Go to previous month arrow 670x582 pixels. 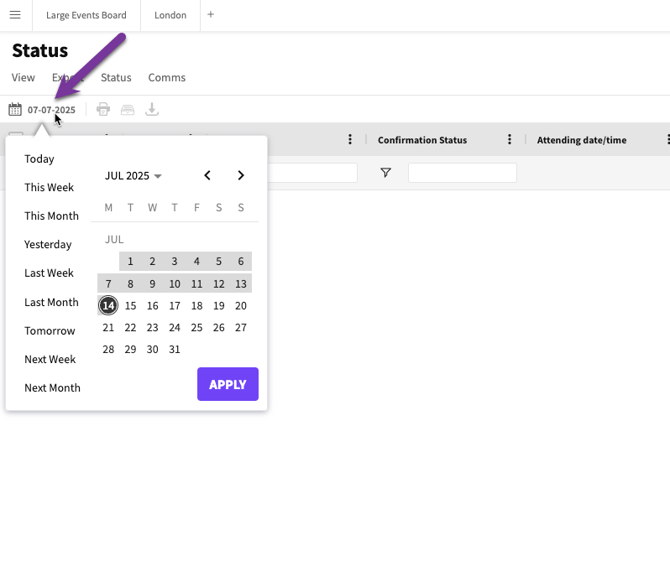[x=208, y=175]
